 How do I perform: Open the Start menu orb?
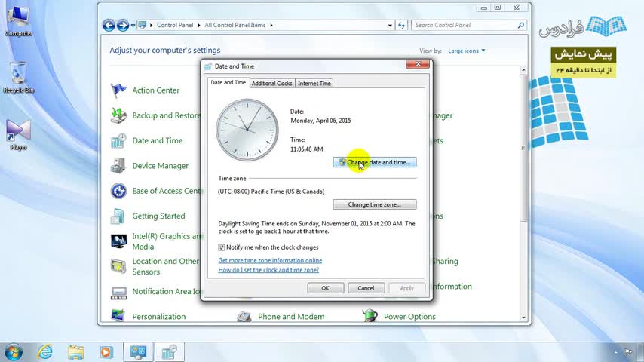pos(13,352)
